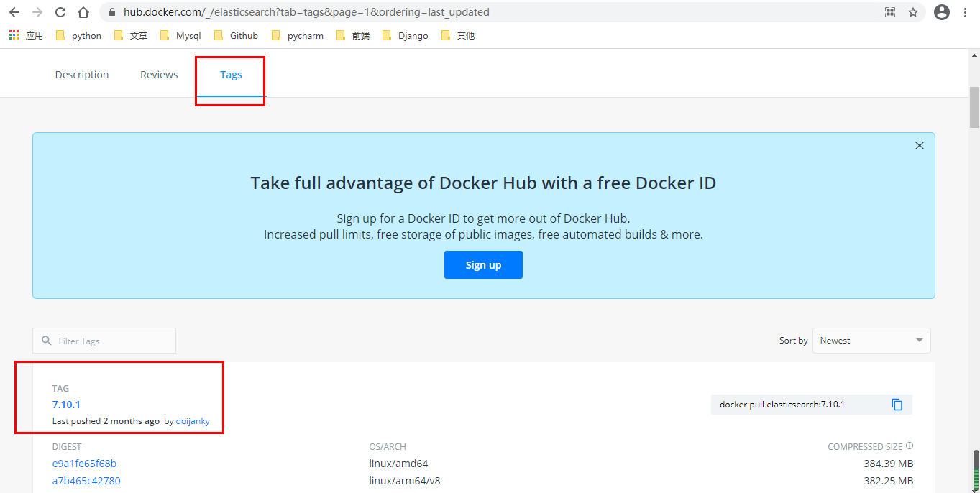Open digest e9a1fe65f68b link

(x=84, y=464)
